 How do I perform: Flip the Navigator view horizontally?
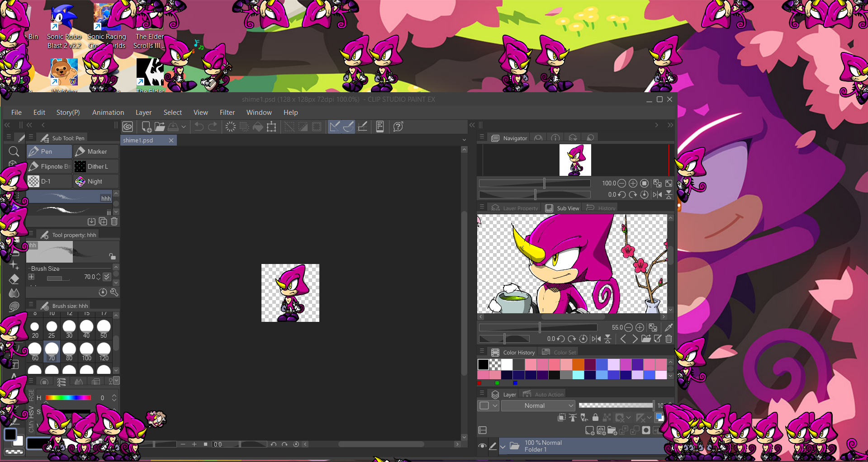(x=657, y=195)
